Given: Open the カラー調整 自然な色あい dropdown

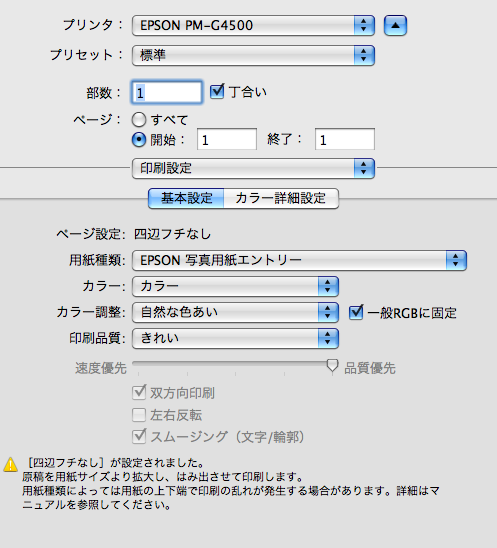Looking at the screenshot, I should coord(235,312).
